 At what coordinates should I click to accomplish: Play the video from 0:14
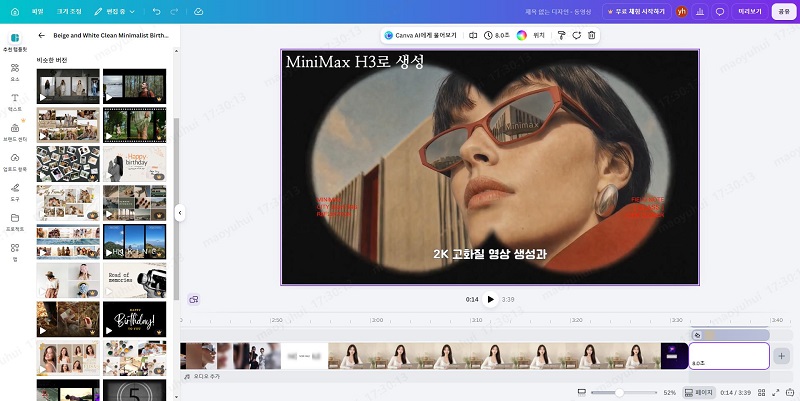pyautogui.click(x=490, y=299)
